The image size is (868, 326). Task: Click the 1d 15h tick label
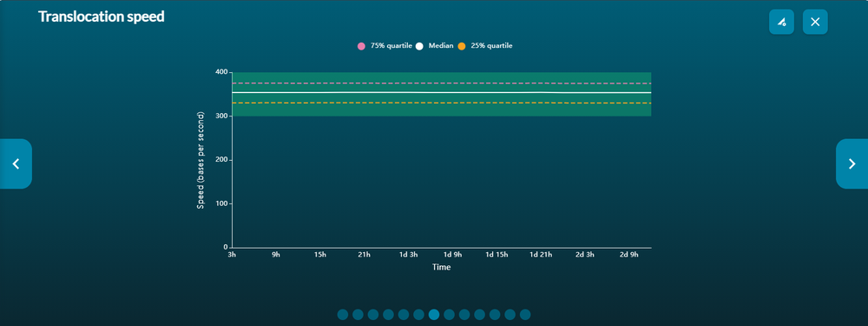[x=497, y=255]
